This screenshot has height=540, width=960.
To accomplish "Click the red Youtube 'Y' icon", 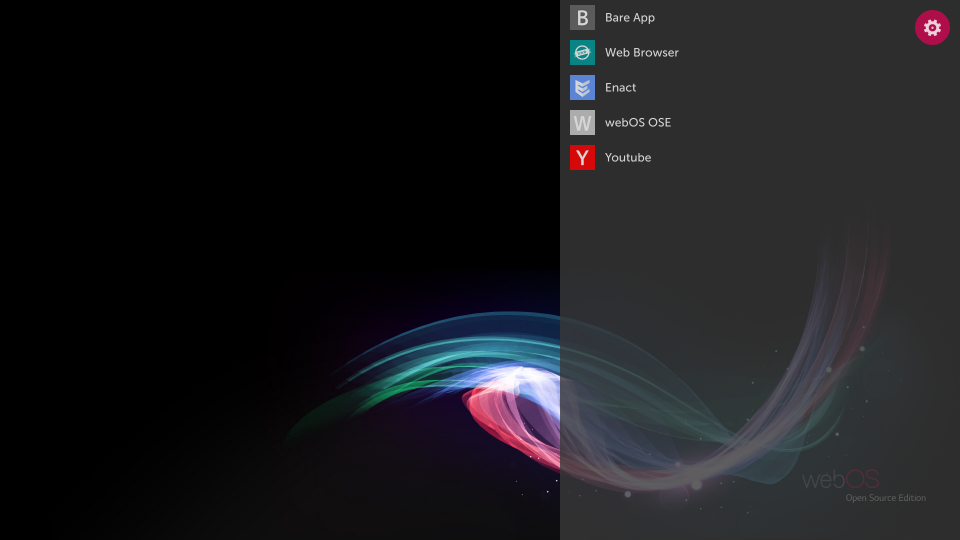I will click(582, 157).
